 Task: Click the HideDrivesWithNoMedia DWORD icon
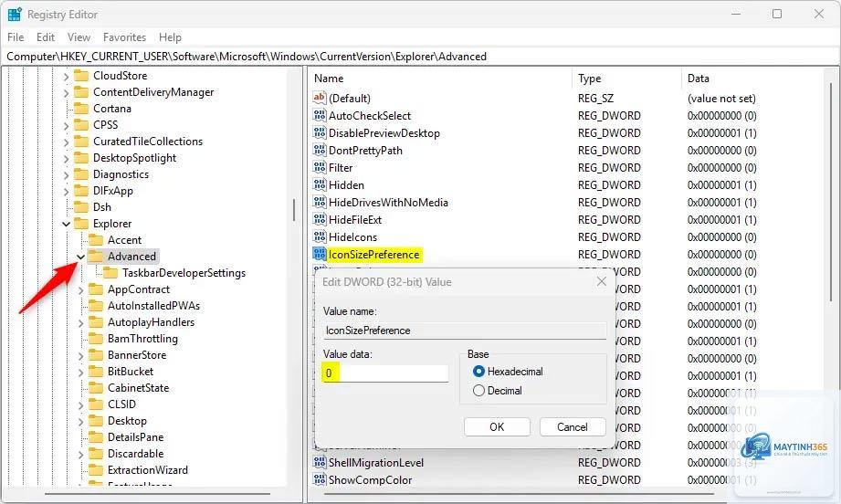point(319,202)
